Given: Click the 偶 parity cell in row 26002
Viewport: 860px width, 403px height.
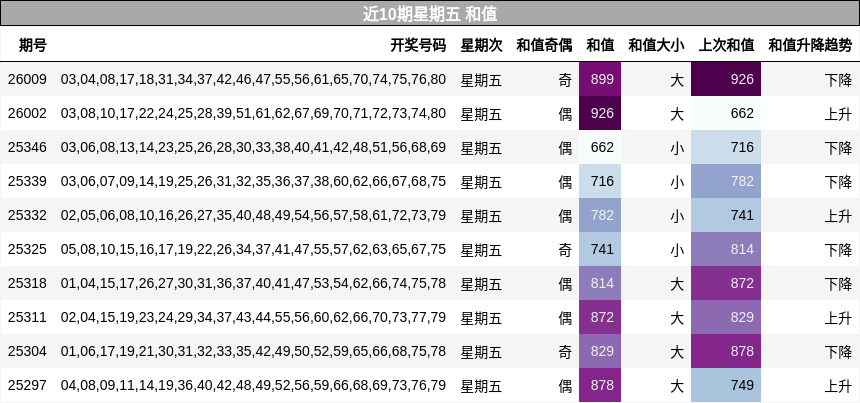Looking at the screenshot, I should [x=565, y=114].
